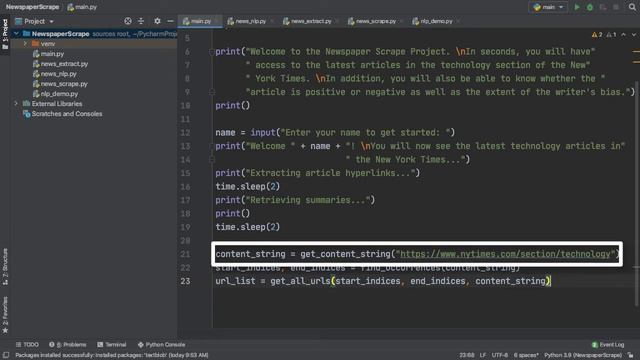640x360 pixels.
Task: Close the news_nlp.py tab
Action: [272, 21]
